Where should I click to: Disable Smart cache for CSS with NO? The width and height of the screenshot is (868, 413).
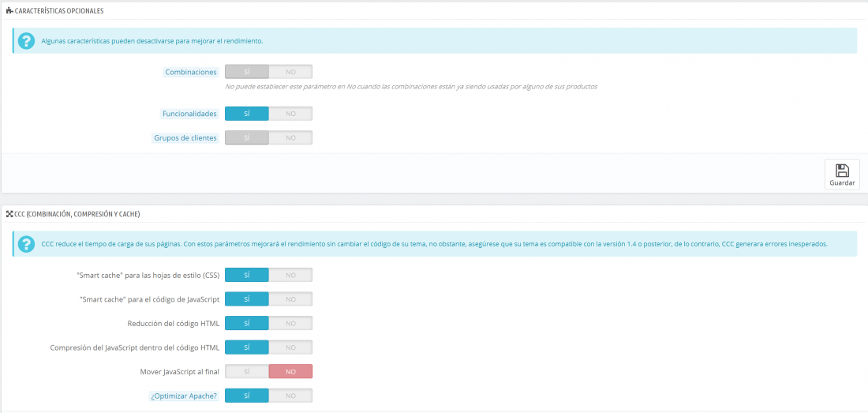coord(290,275)
